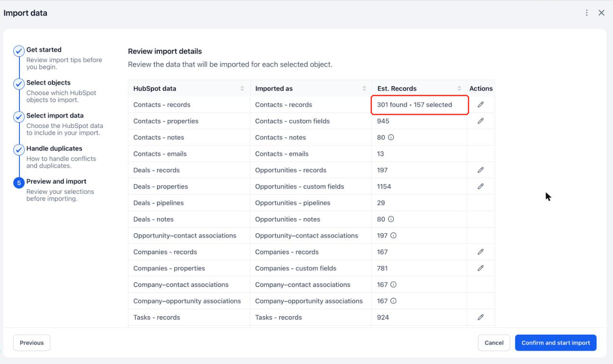This screenshot has height=364, width=613.
Task: Sort by the Est. Records column
Action: [459, 89]
